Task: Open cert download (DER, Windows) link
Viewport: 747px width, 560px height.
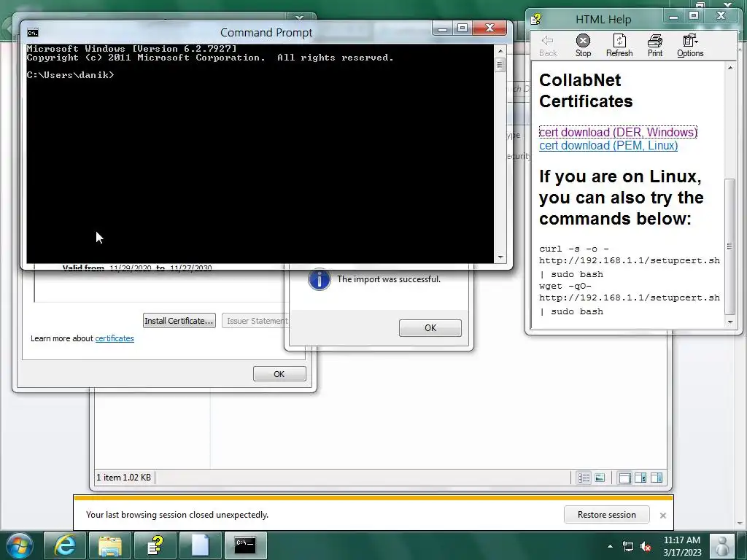Action: click(618, 132)
